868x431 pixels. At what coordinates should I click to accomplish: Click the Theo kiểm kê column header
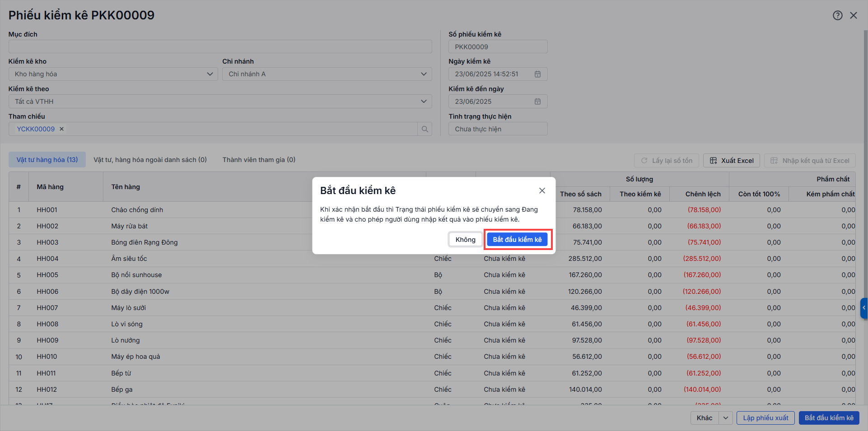coord(640,194)
